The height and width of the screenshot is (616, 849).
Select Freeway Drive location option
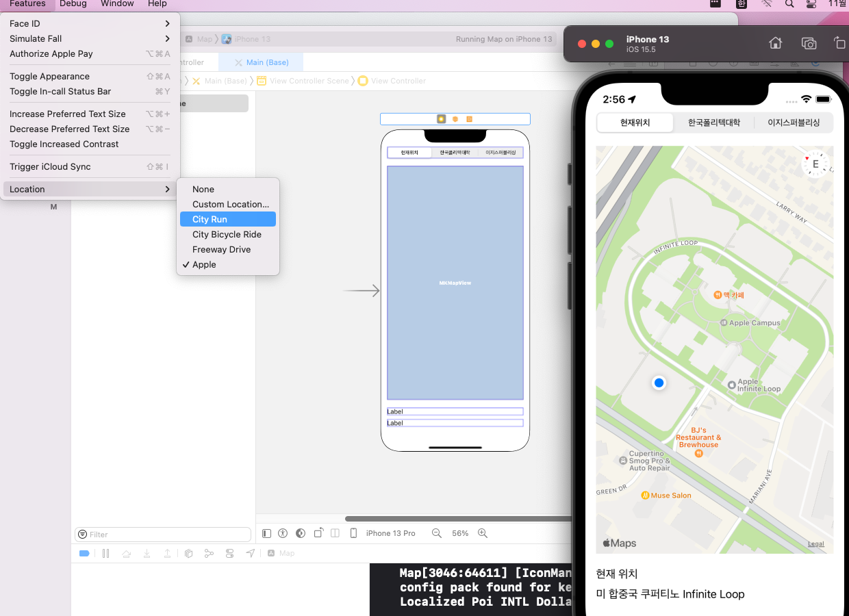[228, 249]
